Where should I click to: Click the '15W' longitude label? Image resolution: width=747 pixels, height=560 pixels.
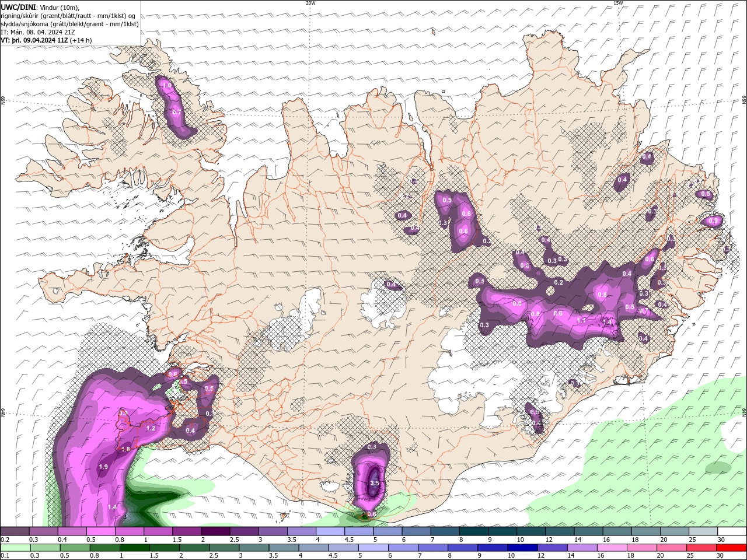(x=618, y=3)
